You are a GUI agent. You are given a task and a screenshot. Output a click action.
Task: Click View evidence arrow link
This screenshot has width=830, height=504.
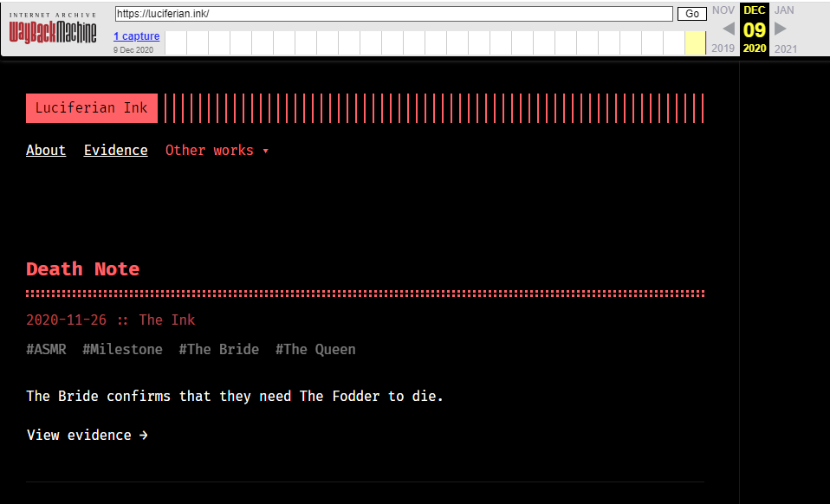click(87, 435)
